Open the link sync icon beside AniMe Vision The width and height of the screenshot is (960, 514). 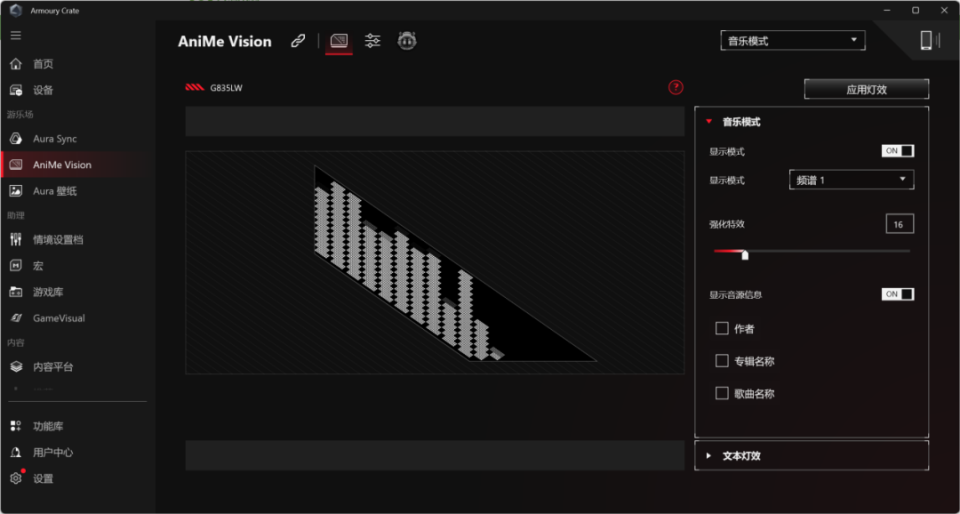point(298,42)
